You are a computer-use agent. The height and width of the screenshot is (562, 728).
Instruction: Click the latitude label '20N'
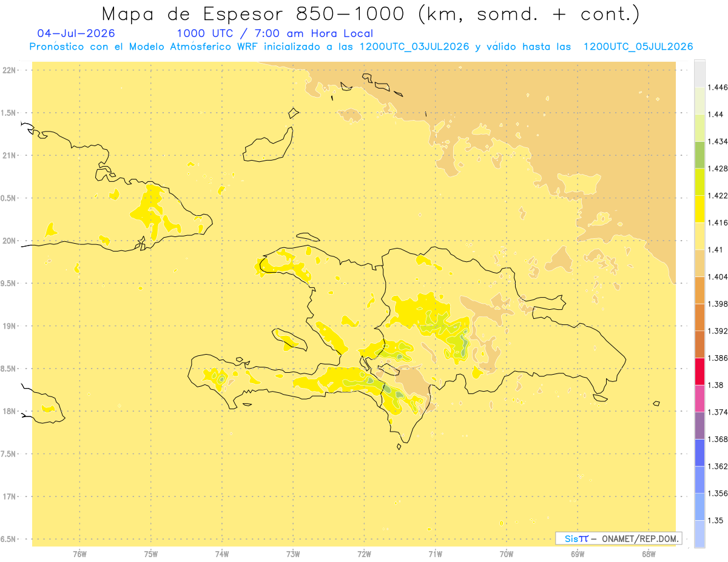8,241
